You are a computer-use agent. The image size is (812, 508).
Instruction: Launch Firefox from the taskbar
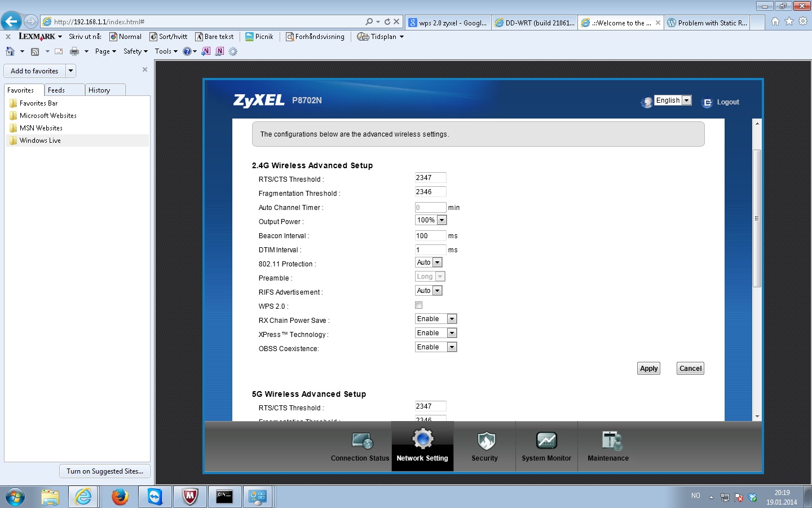[x=120, y=497]
